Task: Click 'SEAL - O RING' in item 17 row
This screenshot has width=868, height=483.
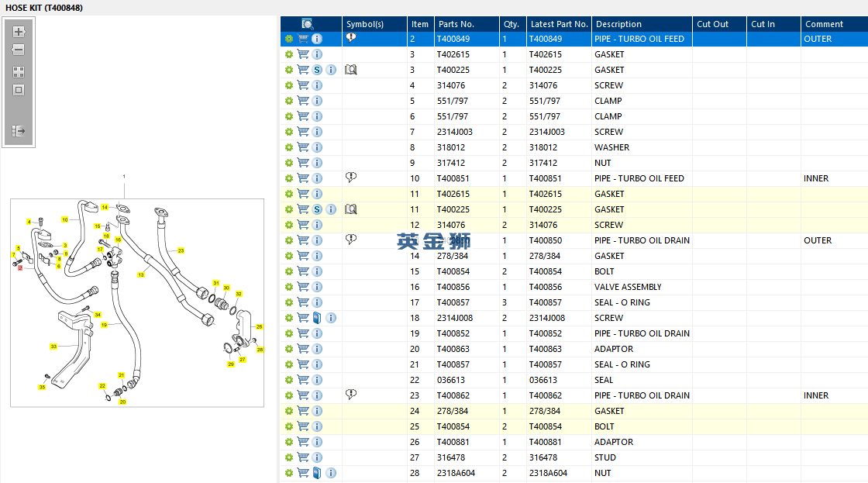Action: click(622, 302)
